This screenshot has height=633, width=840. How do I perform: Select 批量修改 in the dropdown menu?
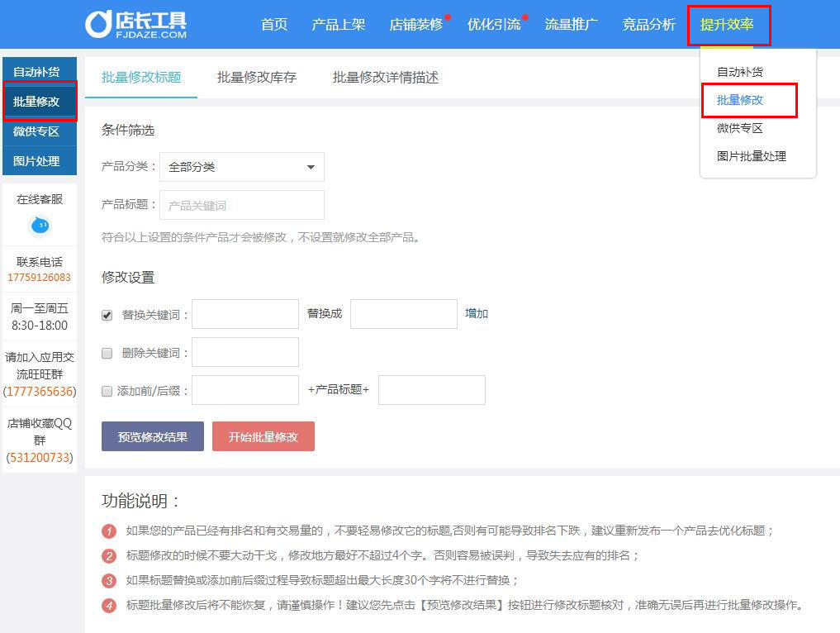(x=740, y=100)
